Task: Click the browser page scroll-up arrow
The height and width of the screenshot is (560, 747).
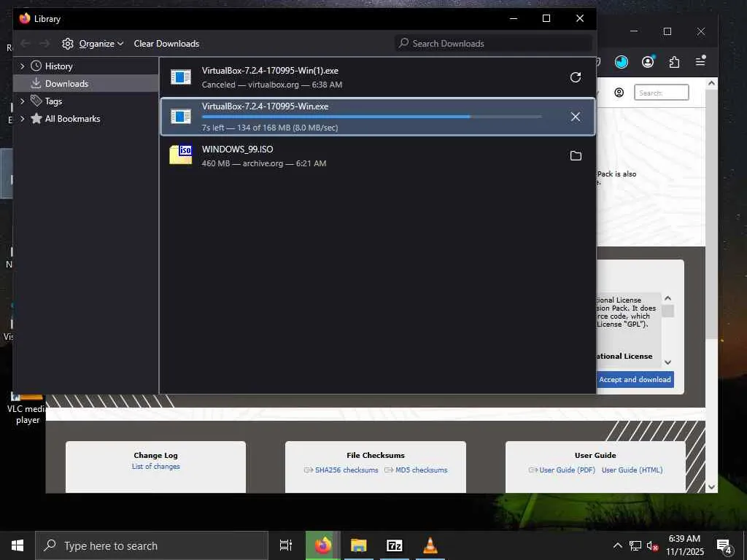Action: pos(711,83)
